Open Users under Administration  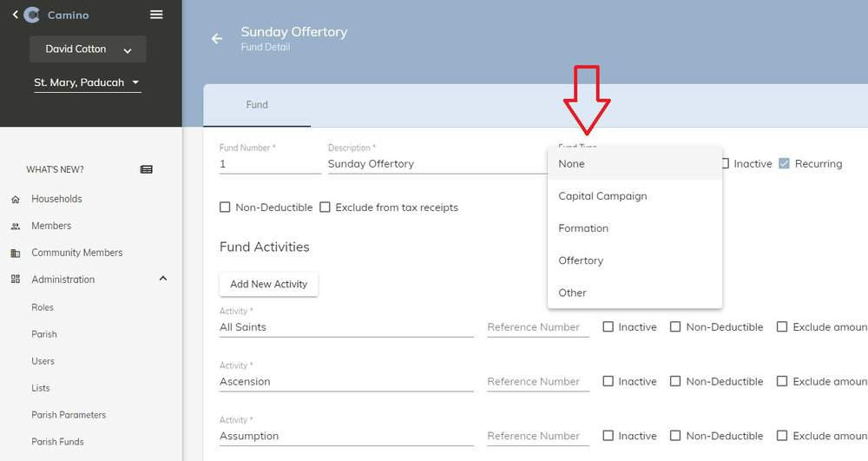pos(43,361)
